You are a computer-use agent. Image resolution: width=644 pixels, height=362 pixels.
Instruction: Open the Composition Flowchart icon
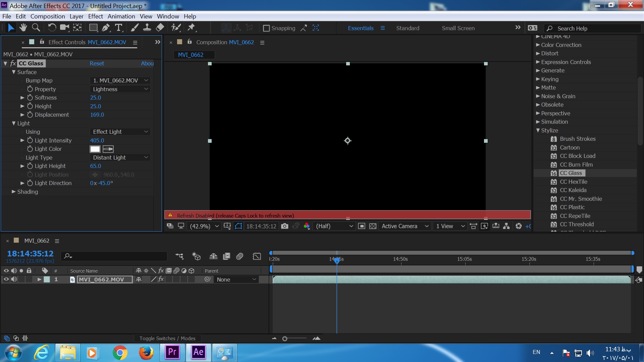pos(506,226)
